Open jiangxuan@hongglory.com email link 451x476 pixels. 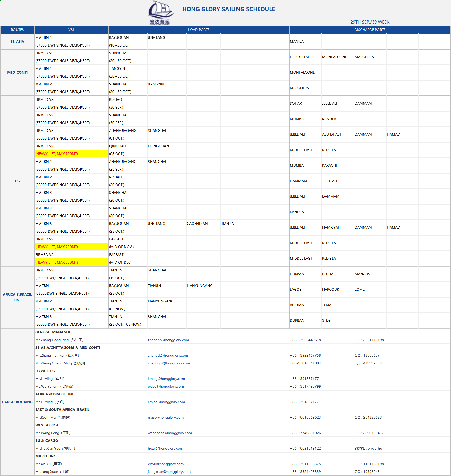[169, 472]
